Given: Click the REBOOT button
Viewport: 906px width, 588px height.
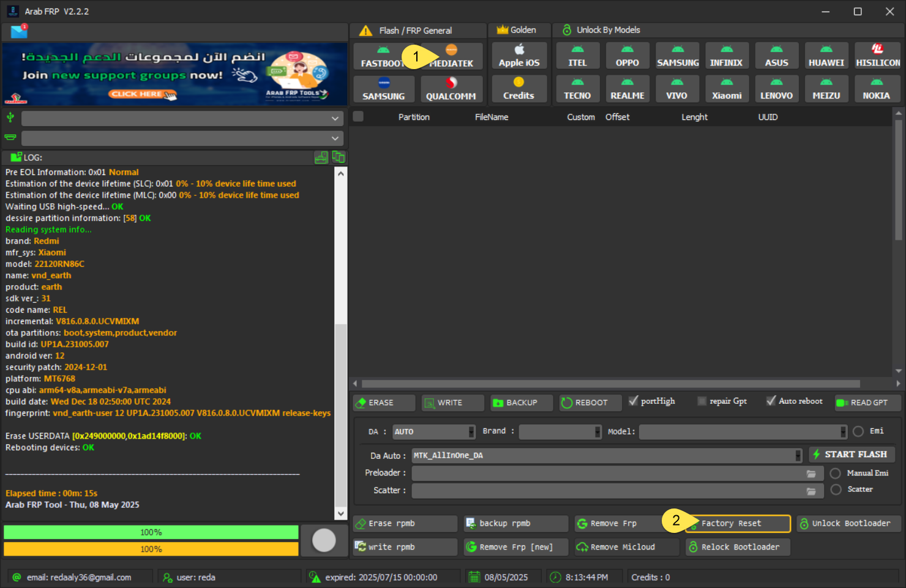Looking at the screenshot, I should pos(591,403).
